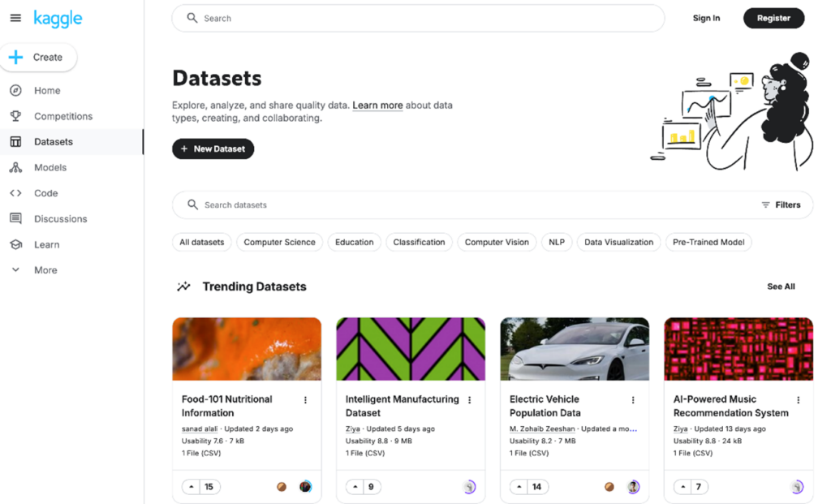Open the Filters panel for datasets
831x504 pixels.
[781, 205]
